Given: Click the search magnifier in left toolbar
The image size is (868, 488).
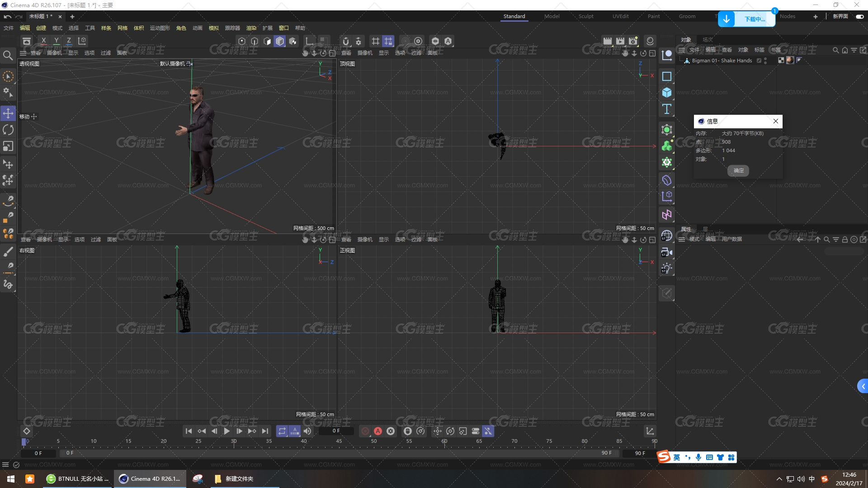Looking at the screenshot, I should coord(8,56).
